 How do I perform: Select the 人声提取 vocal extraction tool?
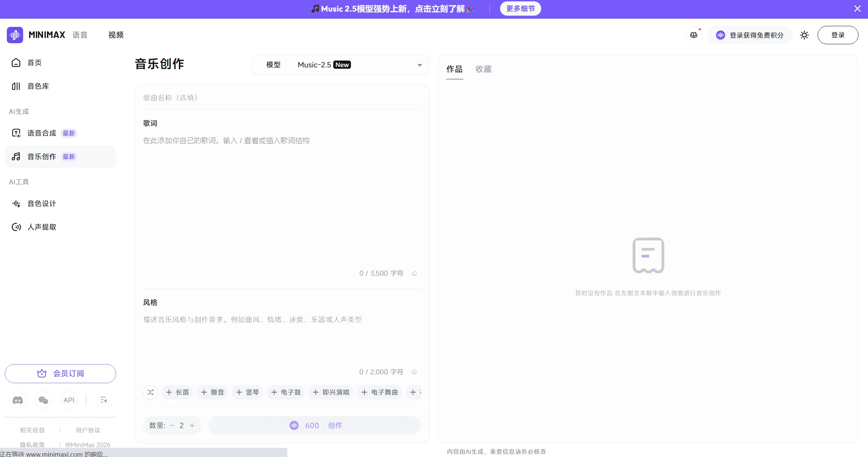pos(42,227)
